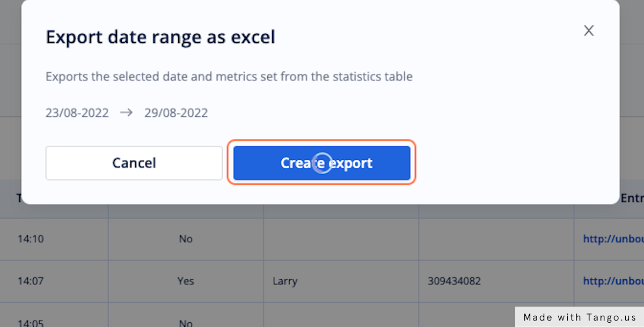Click the Create export button
The height and width of the screenshot is (327, 644).
pos(322,163)
